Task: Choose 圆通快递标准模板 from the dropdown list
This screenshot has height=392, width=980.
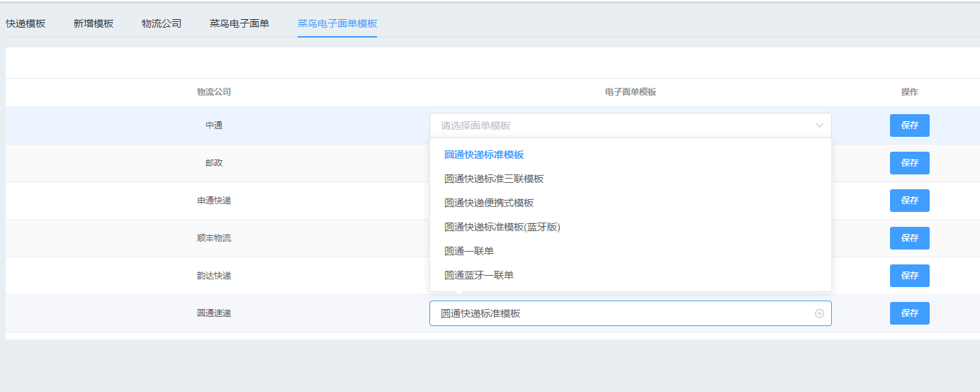Action: click(x=484, y=155)
